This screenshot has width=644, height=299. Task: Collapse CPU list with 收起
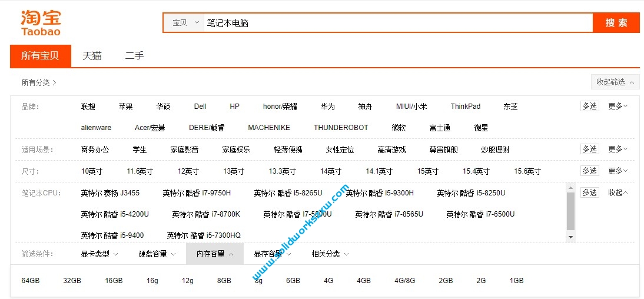[x=618, y=192]
